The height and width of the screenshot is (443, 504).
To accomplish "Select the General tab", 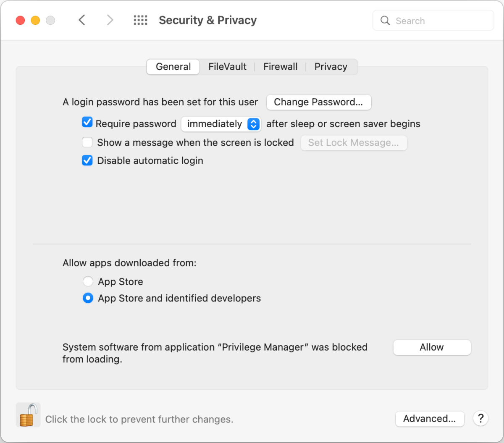I will [173, 67].
